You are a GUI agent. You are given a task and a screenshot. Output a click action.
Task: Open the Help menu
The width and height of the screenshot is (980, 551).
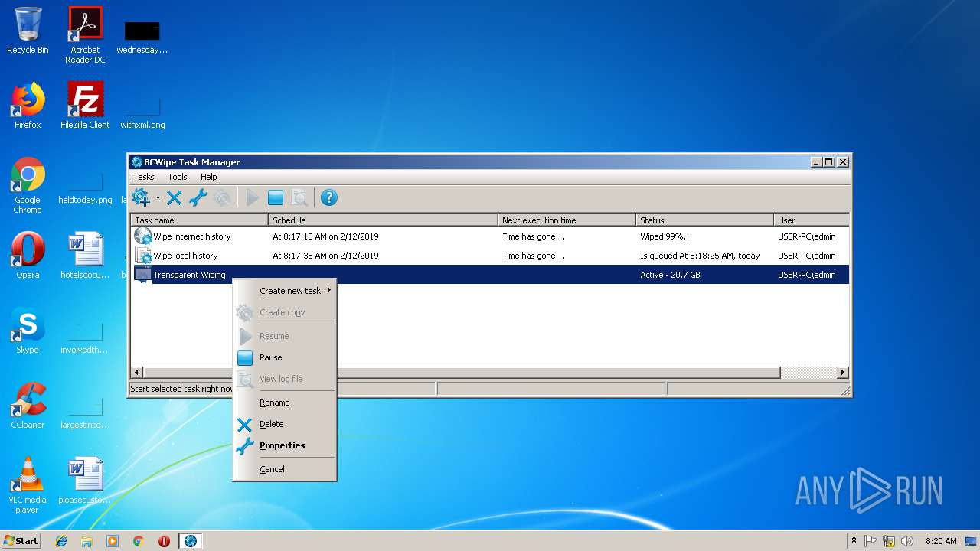point(209,177)
